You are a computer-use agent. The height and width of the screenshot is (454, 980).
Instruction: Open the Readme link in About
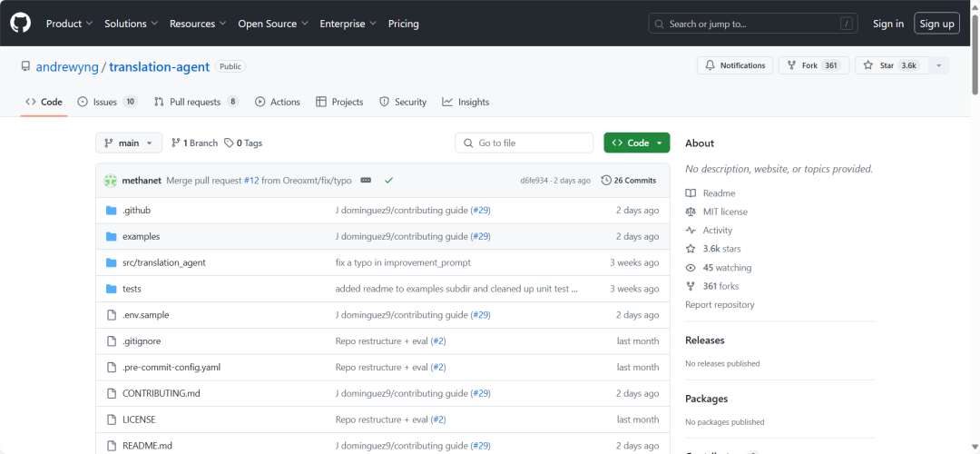pos(710,193)
